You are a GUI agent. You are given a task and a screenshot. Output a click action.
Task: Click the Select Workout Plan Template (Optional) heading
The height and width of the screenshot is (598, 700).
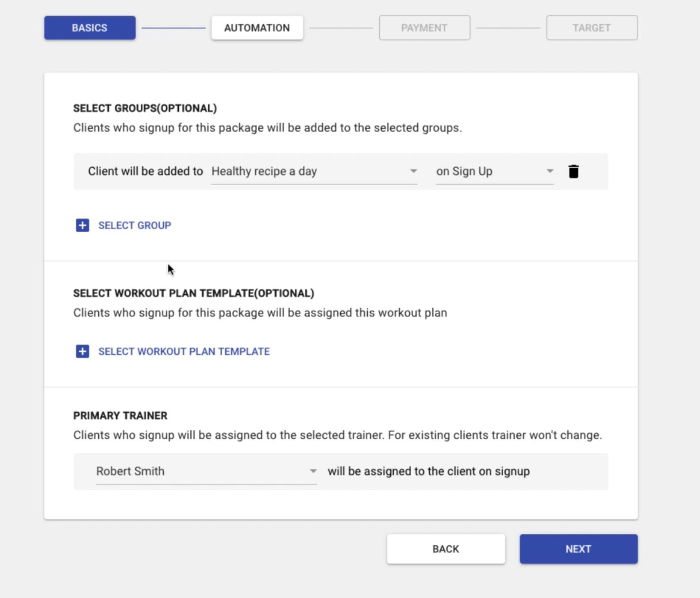click(193, 293)
